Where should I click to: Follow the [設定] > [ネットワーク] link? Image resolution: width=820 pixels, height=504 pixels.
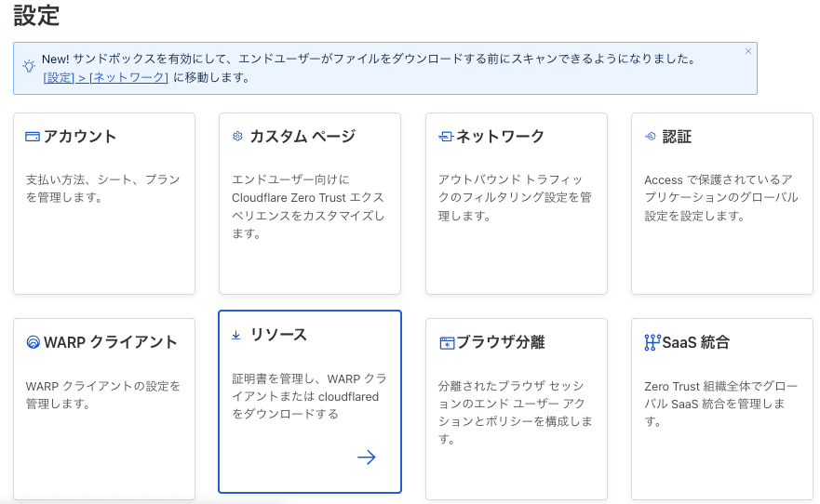[x=105, y=78]
